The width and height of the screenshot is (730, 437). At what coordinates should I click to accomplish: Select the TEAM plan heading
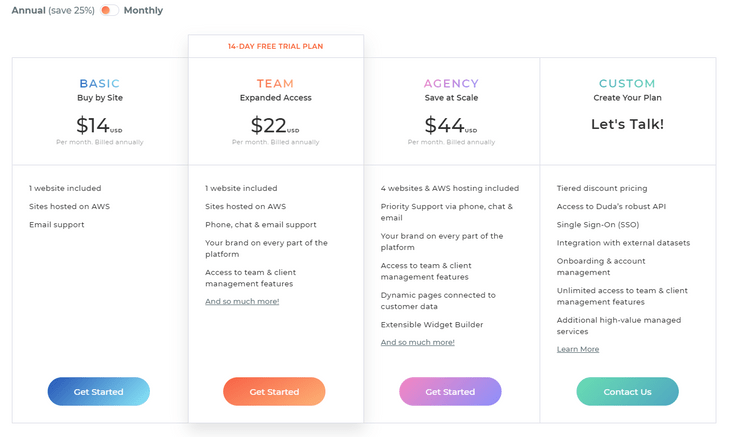coord(275,84)
